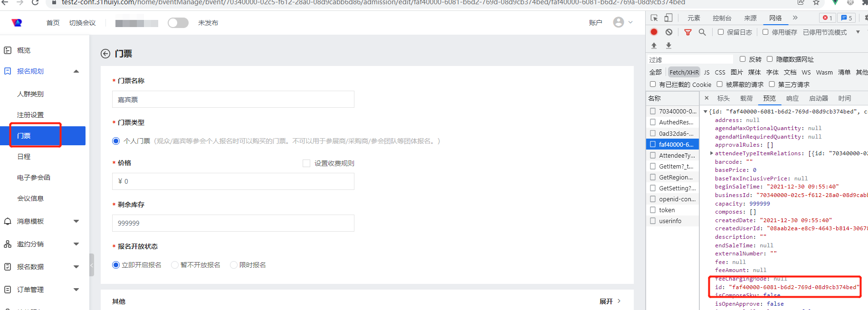
Task: Click the 报名规划 sidebar icon
Action: point(8,71)
